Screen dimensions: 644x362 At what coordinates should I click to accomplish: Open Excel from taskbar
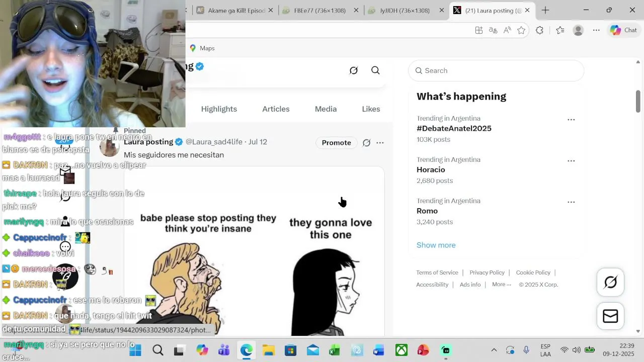pos(335,350)
